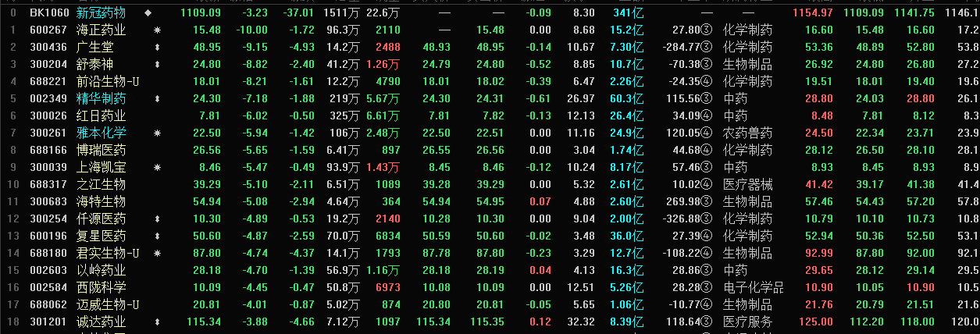This screenshot has width=980, height=334.
Task: Click the star marker beside 君实生物-U
Action: [159, 253]
